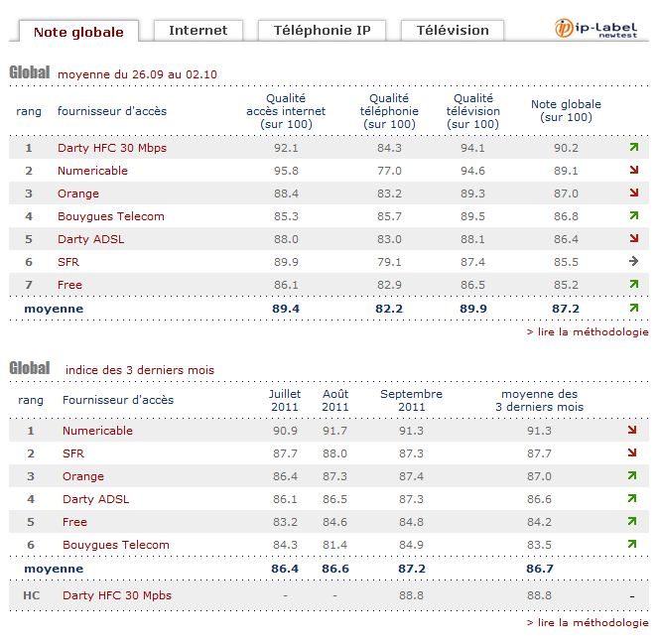Screen dimensions: 659x644
Task: Open the first 'lire la méthodologie' link
Action: click(588, 332)
